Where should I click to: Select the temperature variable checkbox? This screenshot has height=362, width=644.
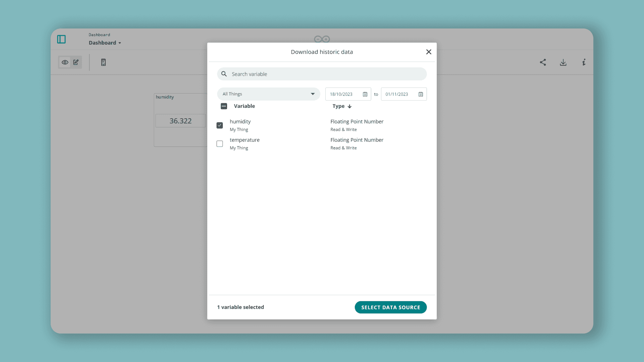coord(219,143)
